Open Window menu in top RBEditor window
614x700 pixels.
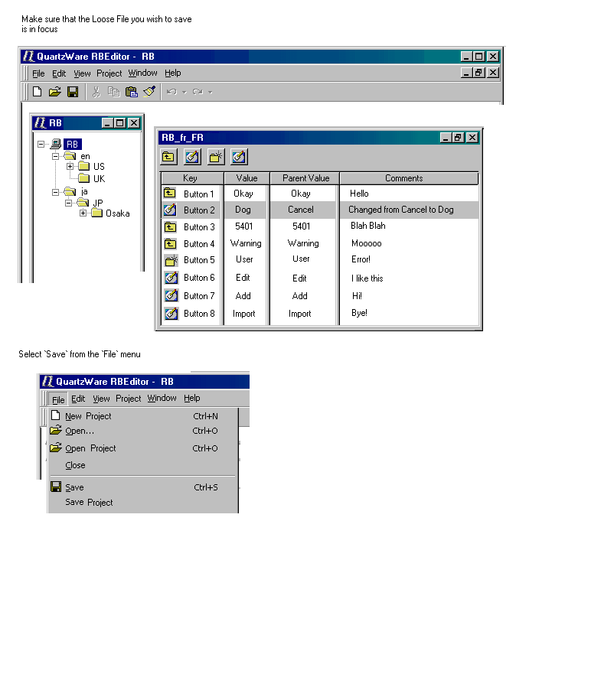(142, 73)
